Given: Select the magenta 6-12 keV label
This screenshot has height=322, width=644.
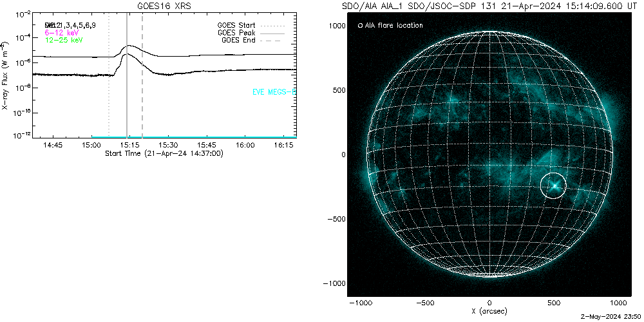Looking at the screenshot, I should [x=61, y=32].
